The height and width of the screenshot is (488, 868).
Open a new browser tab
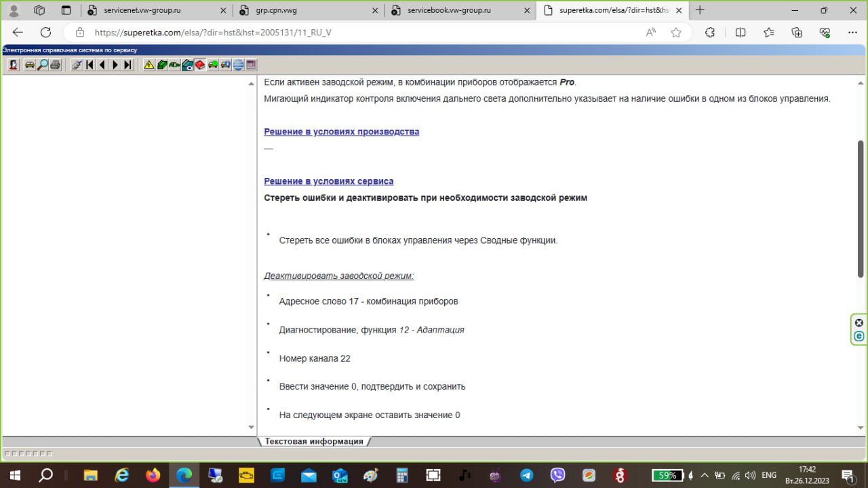[700, 10]
